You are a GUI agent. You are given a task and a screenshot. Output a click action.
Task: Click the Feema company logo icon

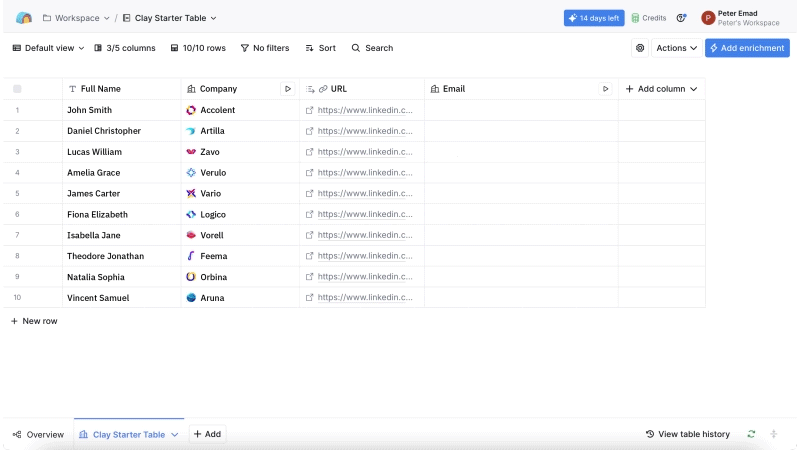coord(191,256)
